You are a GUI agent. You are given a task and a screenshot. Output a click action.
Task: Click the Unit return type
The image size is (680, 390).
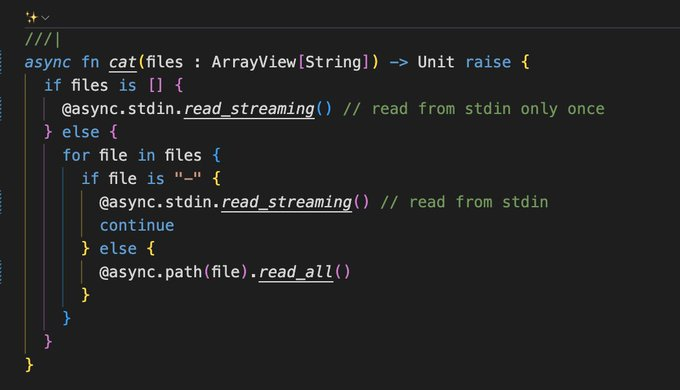click(x=436, y=62)
